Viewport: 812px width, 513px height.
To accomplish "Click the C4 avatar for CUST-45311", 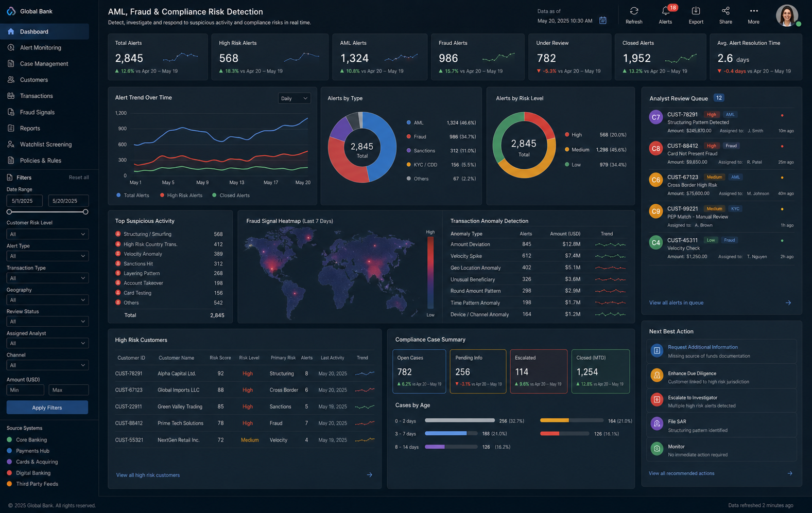I will click(655, 243).
